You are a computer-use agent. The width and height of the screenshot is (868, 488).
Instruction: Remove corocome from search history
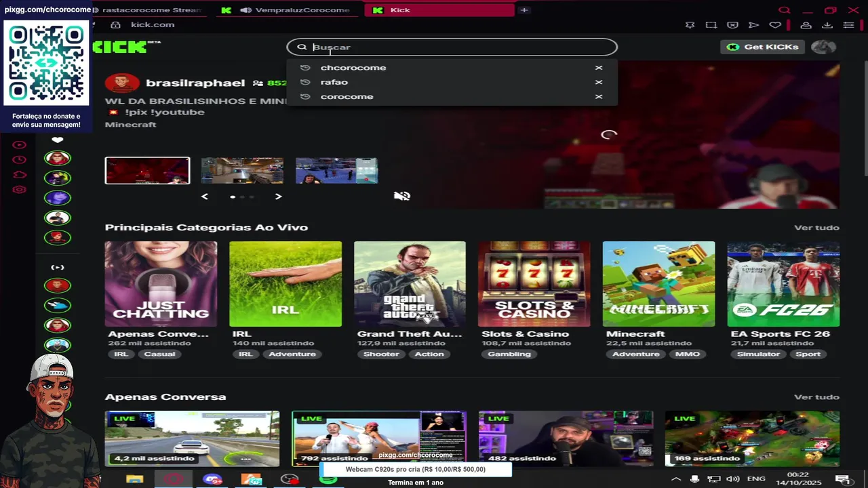coord(599,96)
